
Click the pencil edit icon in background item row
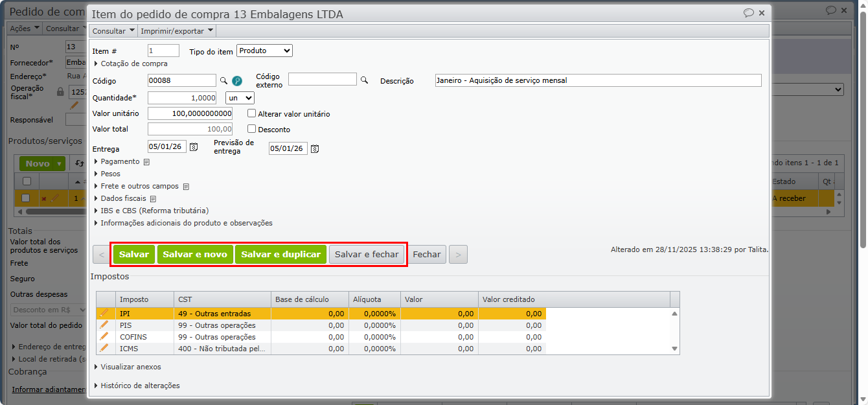(54, 198)
